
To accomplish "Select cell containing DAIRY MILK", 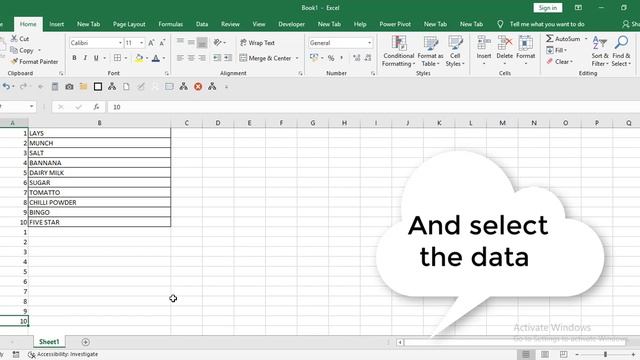I will click(x=100, y=173).
